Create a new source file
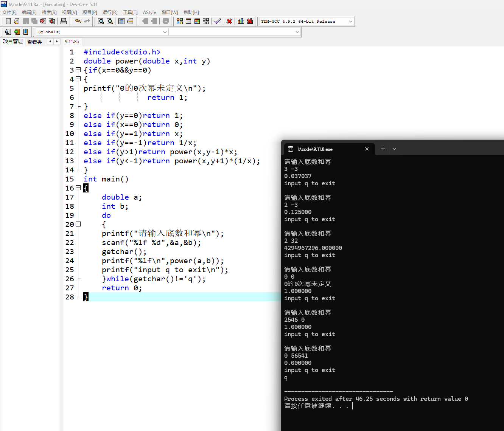Viewport: 504px width, 431px height. (8, 21)
